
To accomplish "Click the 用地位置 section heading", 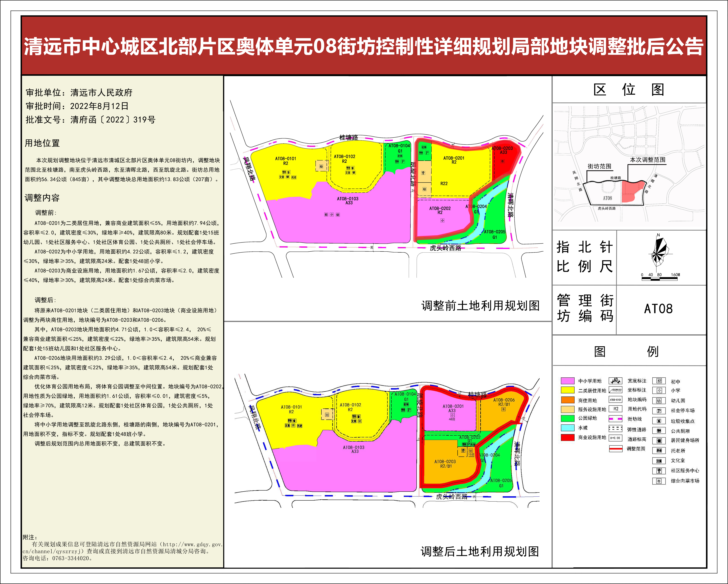I will click(42, 143).
